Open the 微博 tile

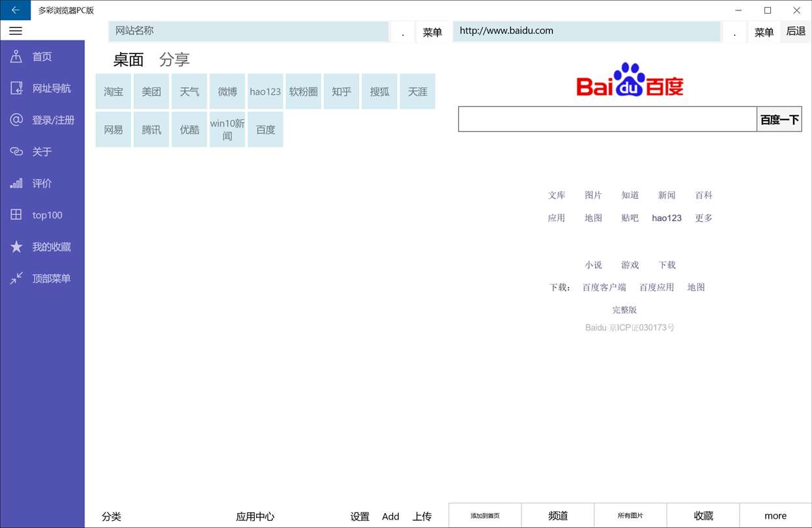click(227, 91)
